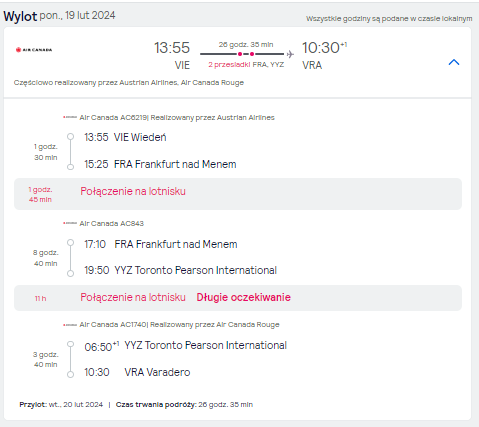Click small airline logo beside AC6219

[70, 117]
